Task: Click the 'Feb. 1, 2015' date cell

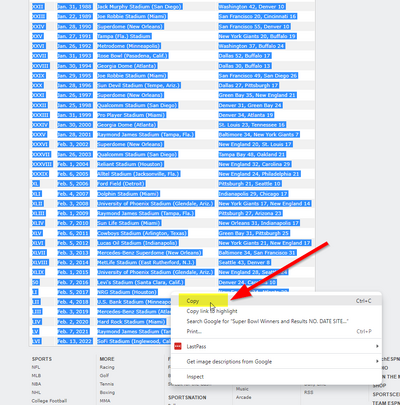Action: tap(73, 272)
